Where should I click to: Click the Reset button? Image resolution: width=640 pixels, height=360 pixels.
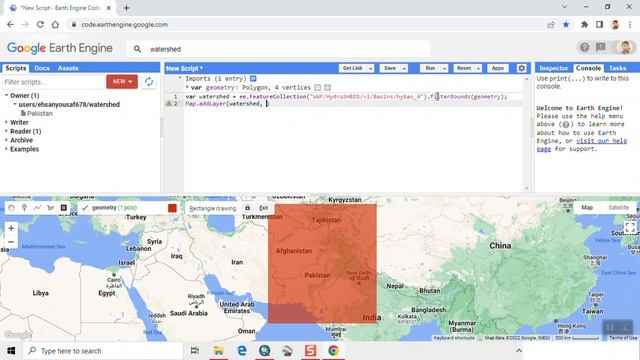[464, 68]
